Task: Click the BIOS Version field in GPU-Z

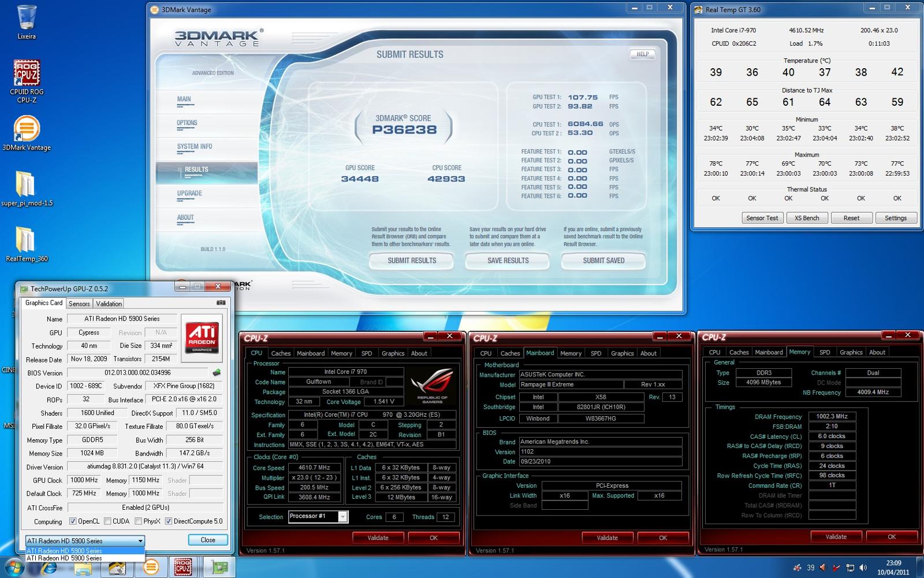Action: pos(137,373)
